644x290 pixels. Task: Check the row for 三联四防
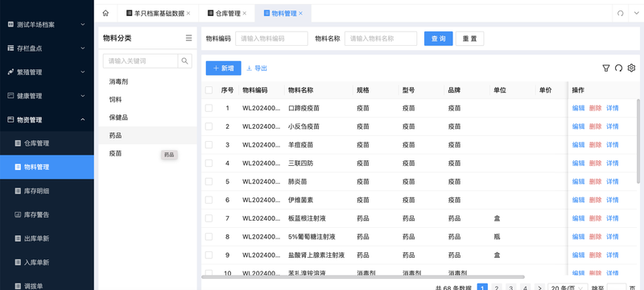coord(208,163)
